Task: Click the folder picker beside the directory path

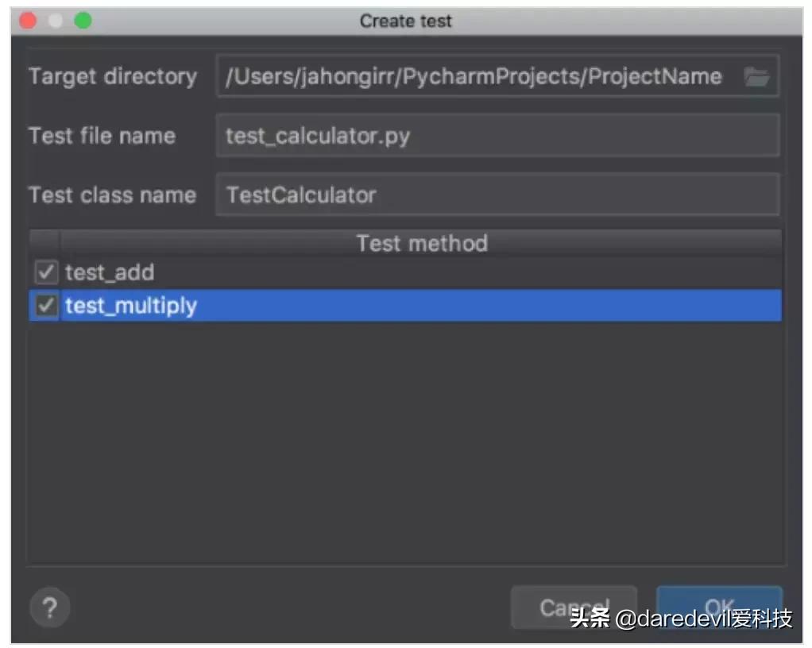Action: (x=757, y=75)
